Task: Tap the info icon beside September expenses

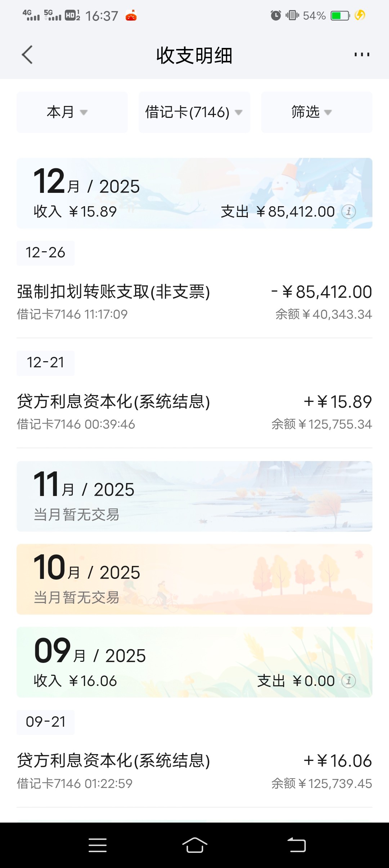Action: 349,681
